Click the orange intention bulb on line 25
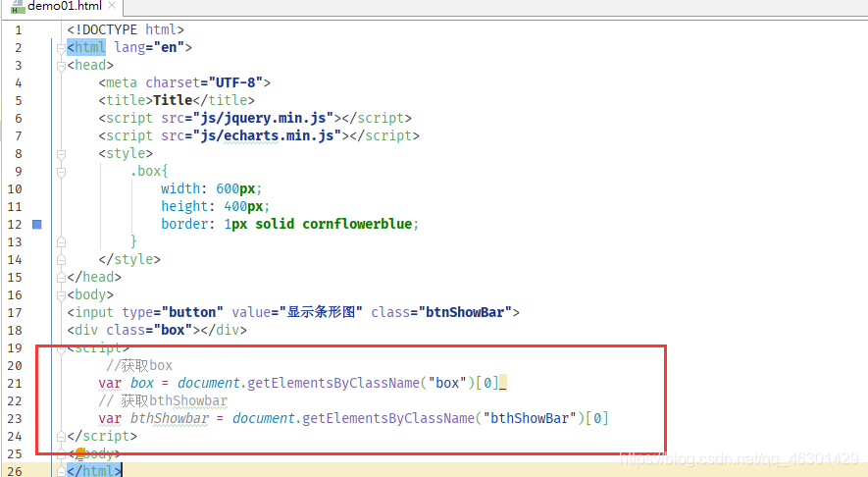Viewport: 868px width, 477px height. [80, 453]
